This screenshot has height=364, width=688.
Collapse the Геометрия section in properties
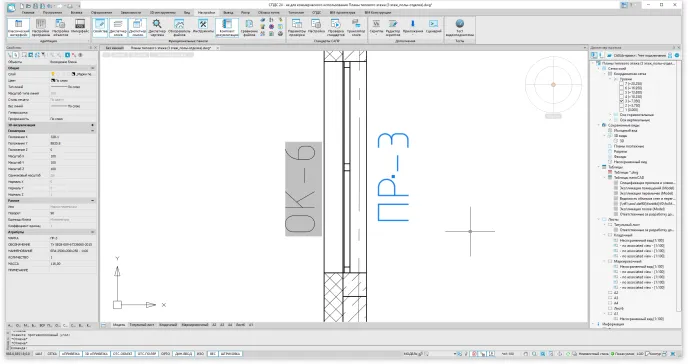(93, 131)
